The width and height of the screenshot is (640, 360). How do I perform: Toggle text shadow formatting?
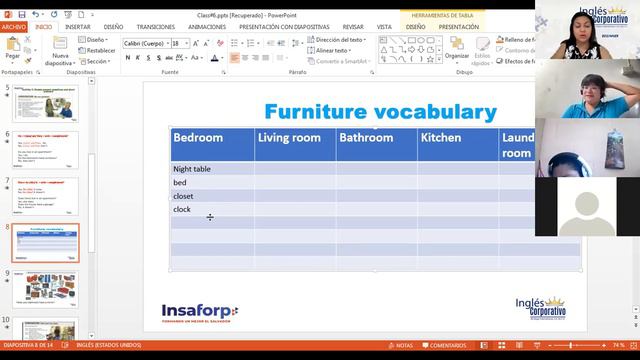(x=158, y=58)
